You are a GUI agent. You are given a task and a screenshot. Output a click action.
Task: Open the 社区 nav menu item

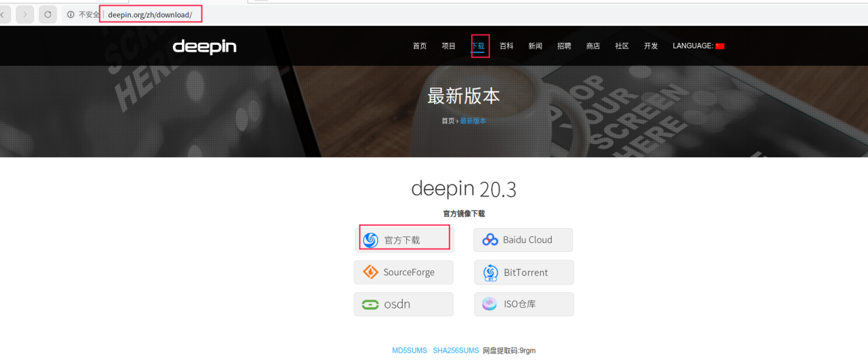click(x=622, y=46)
